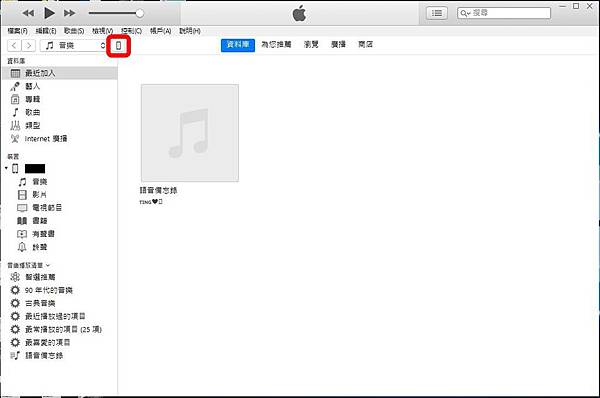Click the 語音備忘錄 album title text

pos(158,191)
